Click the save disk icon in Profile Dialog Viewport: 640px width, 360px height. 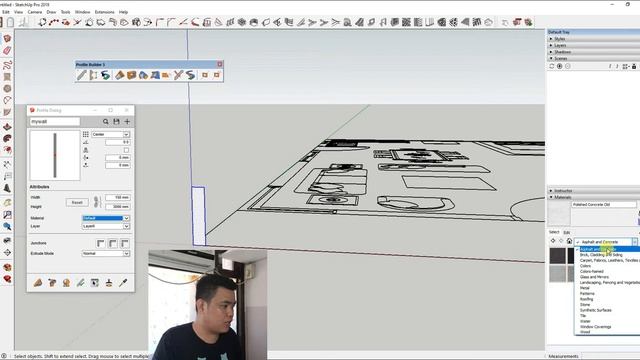pos(116,122)
